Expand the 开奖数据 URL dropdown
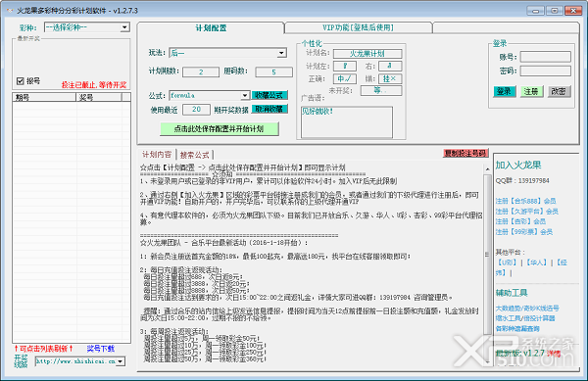Viewport: 588px width, 381px height. (80, 361)
